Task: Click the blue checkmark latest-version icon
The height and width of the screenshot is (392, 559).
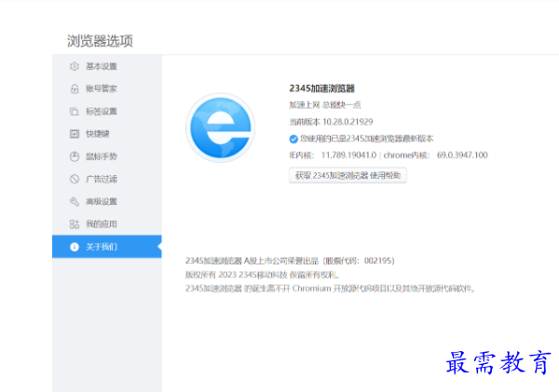Action: (293, 139)
